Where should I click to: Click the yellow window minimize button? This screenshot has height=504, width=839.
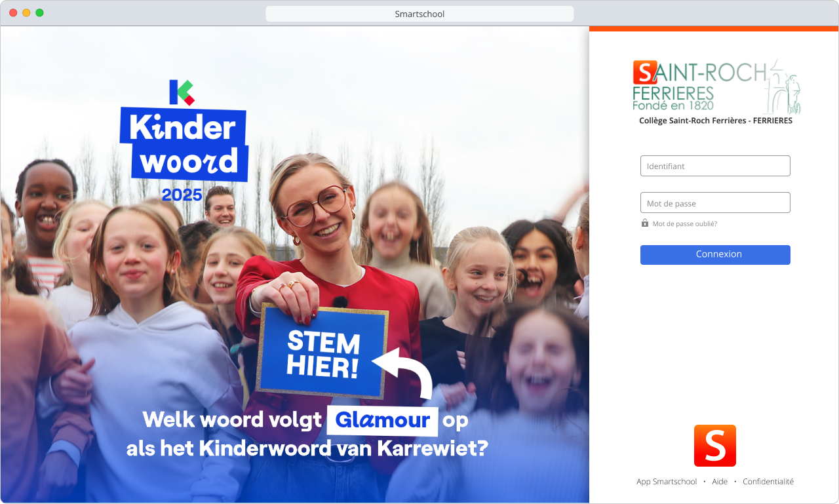coord(26,12)
